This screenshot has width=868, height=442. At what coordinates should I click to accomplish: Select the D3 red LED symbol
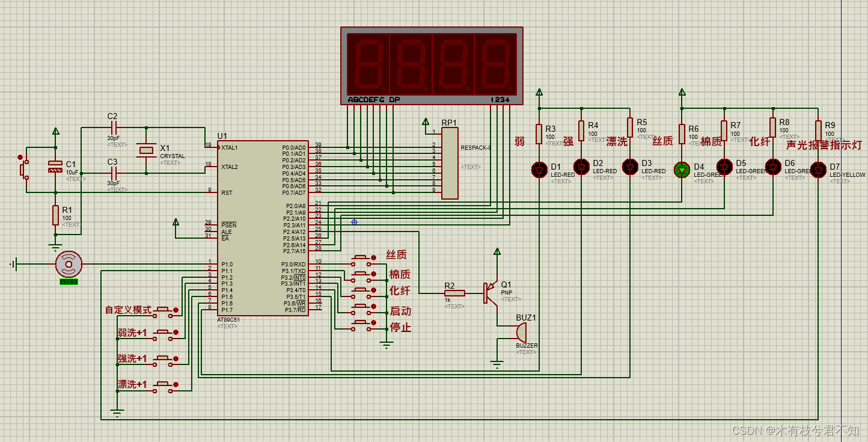pos(629,166)
